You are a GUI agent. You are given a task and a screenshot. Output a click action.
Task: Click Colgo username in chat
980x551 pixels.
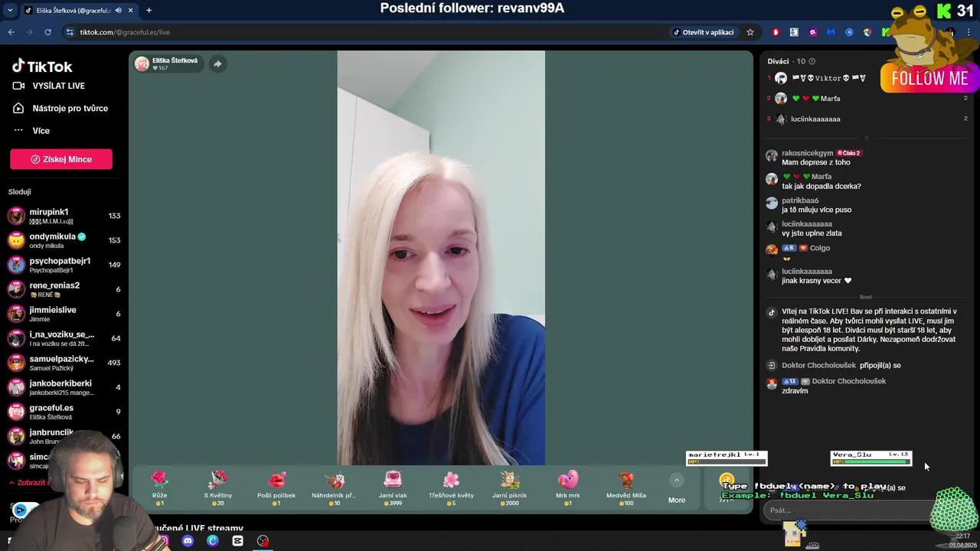(x=819, y=248)
